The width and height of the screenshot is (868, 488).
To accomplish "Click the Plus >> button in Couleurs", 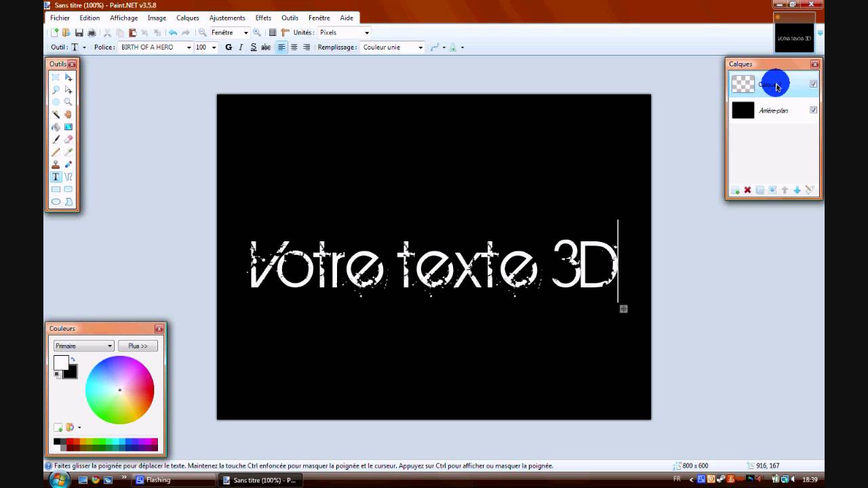I will (138, 346).
